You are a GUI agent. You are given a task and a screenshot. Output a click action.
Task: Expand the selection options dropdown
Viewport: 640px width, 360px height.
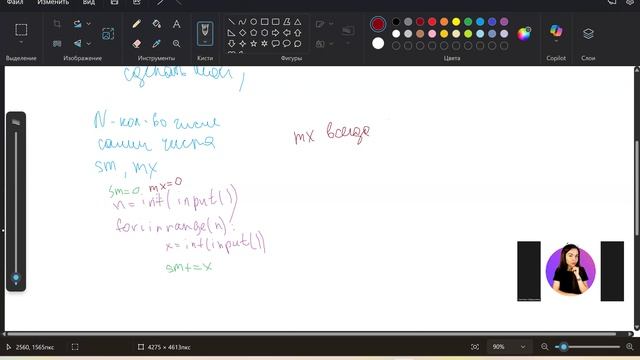(21, 42)
